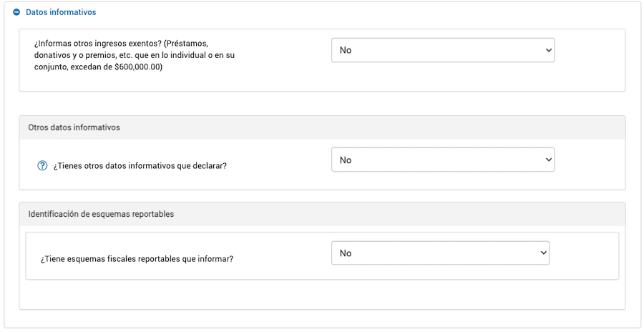This screenshot has width=644, height=332.
Task: Collapse the Datos informativos section minus icon
Action: 16,12
